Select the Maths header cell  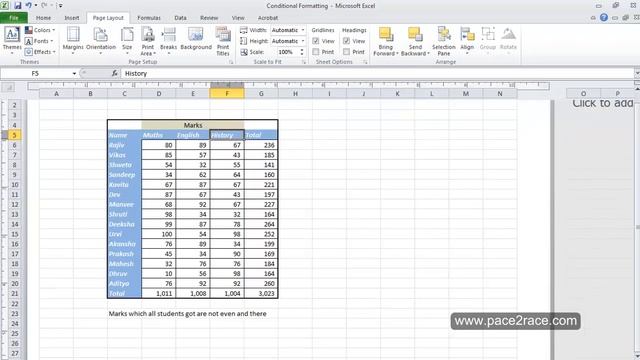(x=159, y=135)
